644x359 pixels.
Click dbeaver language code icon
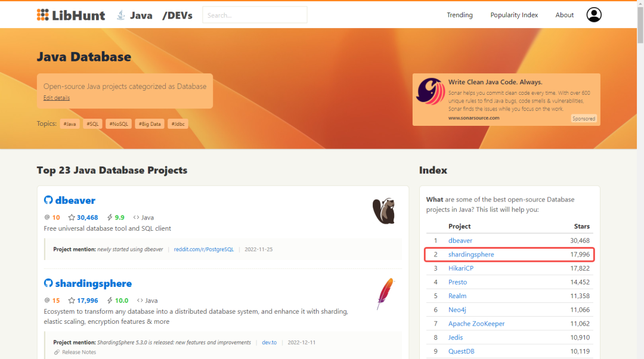(x=136, y=217)
